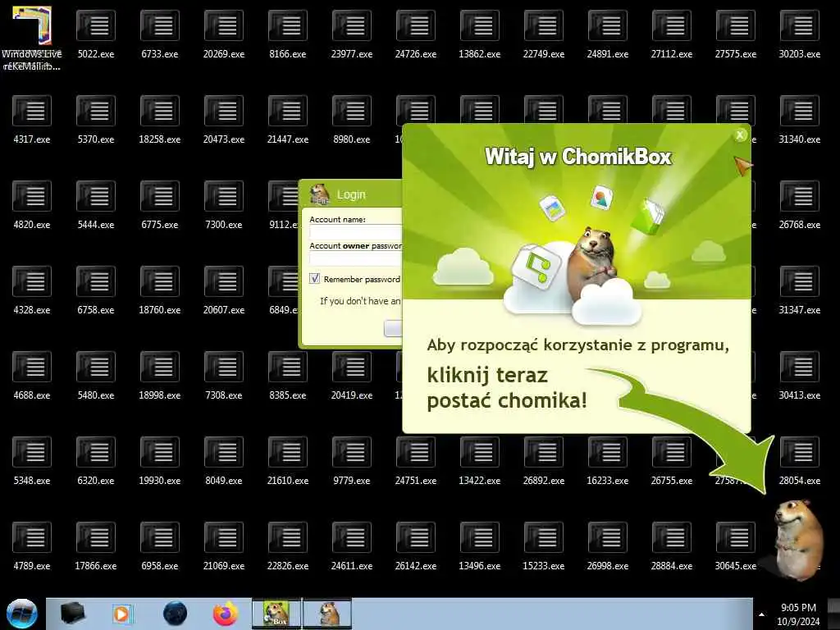Select the 27112.exe desktop icon
Image resolution: width=840 pixels, height=630 pixels.
tap(671, 34)
